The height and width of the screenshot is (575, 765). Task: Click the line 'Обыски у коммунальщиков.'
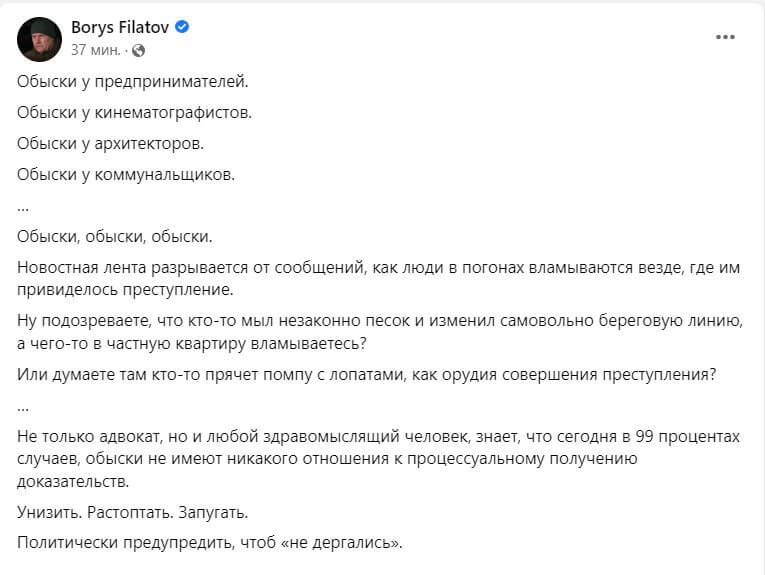click(126, 175)
